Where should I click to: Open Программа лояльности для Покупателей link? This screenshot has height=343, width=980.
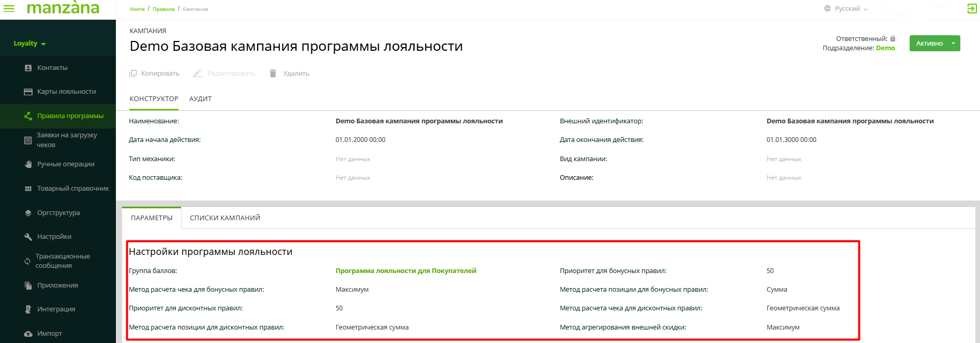tap(406, 271)
